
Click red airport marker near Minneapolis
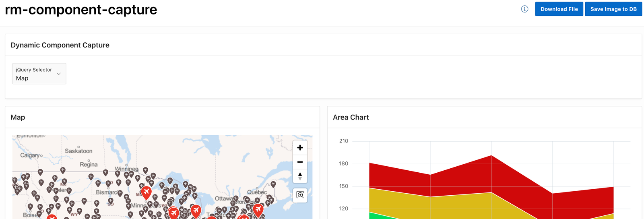pyautogui.click(x=146, y=192)
